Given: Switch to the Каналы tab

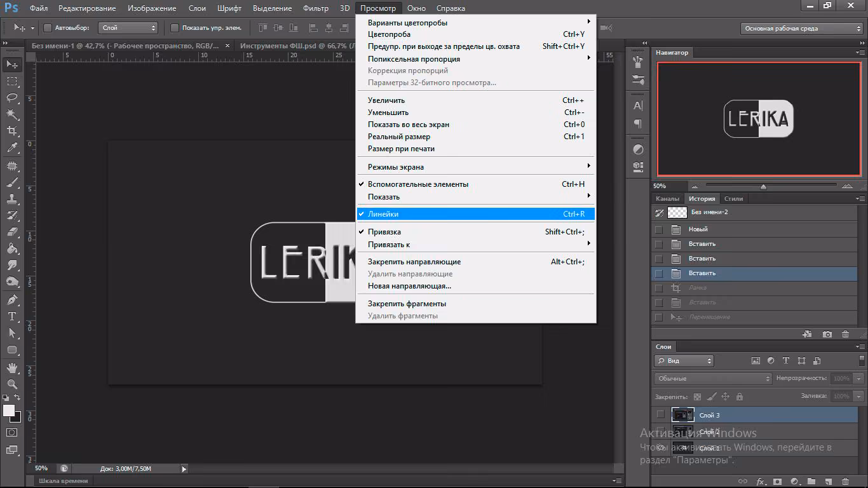Looking at the screenshot, I should coord(667,199).
